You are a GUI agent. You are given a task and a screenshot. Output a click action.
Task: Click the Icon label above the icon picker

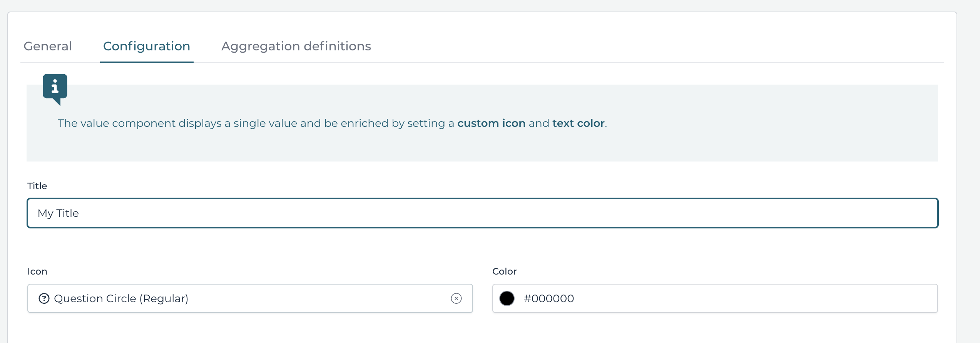point(37,271)
